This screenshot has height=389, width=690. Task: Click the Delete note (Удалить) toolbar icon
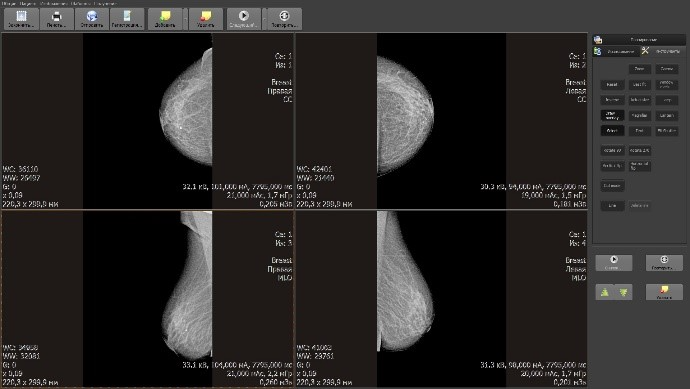(x=206, y=19)
